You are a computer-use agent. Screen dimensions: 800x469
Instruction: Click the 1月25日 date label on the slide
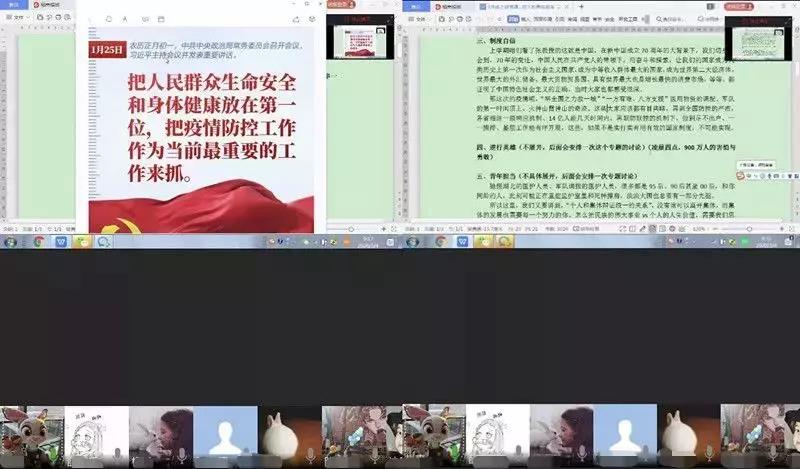pyautogui.click(x=107, y=50)
